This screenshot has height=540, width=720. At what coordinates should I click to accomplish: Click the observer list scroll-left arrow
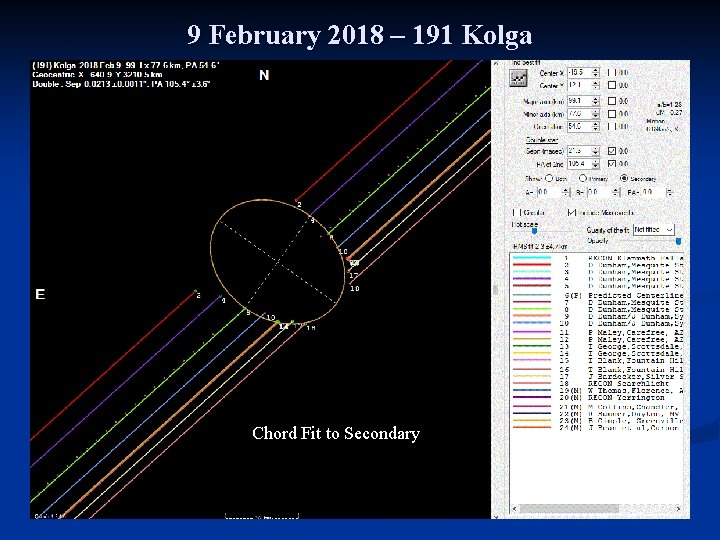[x=515, y=509]
